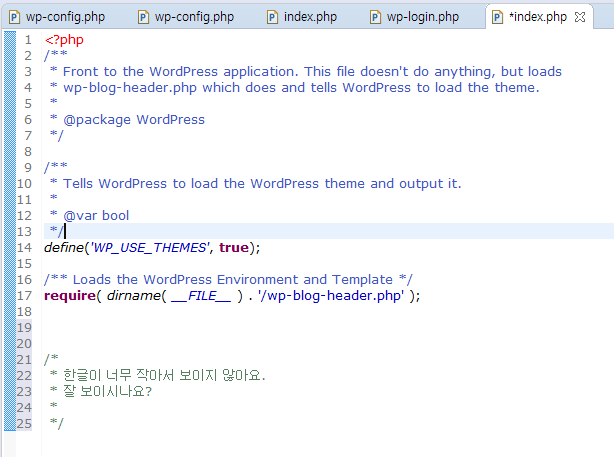
Task: Click line number 17 in gutter
Action: point(24,296)
